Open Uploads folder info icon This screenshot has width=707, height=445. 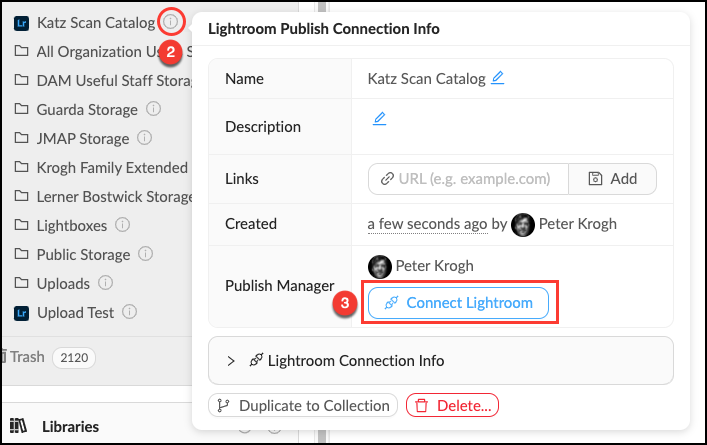pos(106,283)
